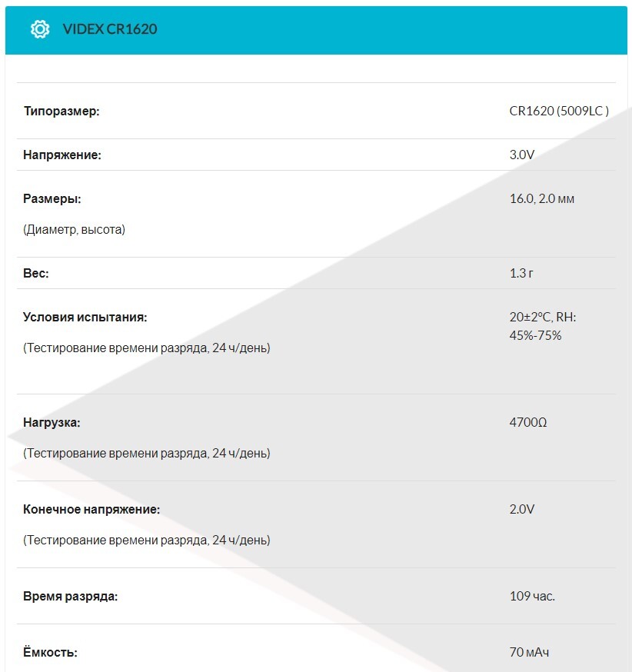Select the CR1620 (5009LC) value

(559, 111)
